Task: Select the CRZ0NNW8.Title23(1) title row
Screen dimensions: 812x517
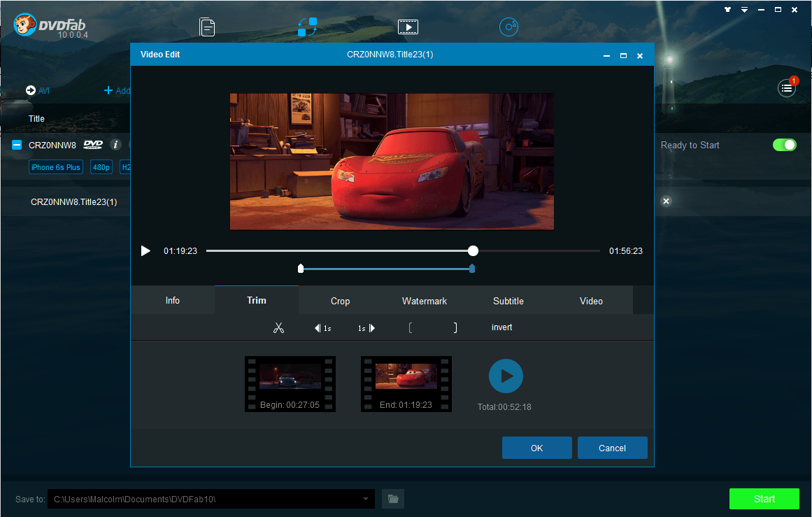Action: (x=73, y=202)
